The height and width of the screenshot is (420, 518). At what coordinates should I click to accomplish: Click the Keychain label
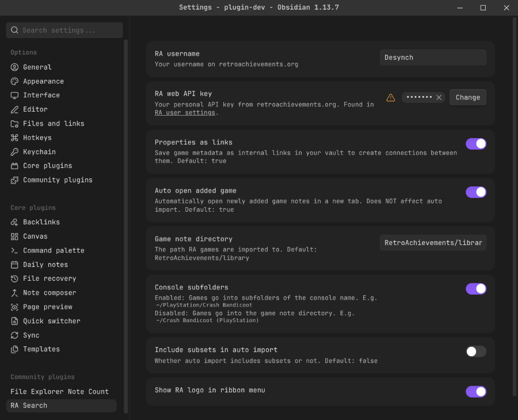point(39,152)
